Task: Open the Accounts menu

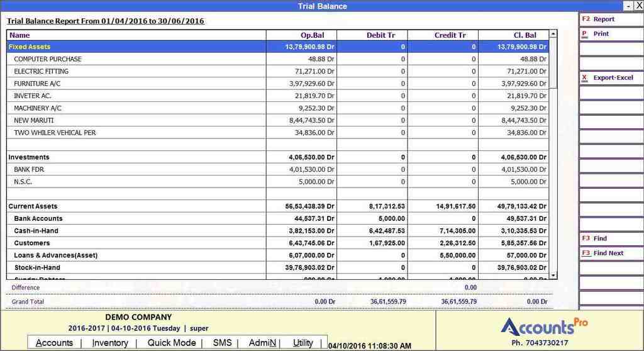Action: coord(54,343)
